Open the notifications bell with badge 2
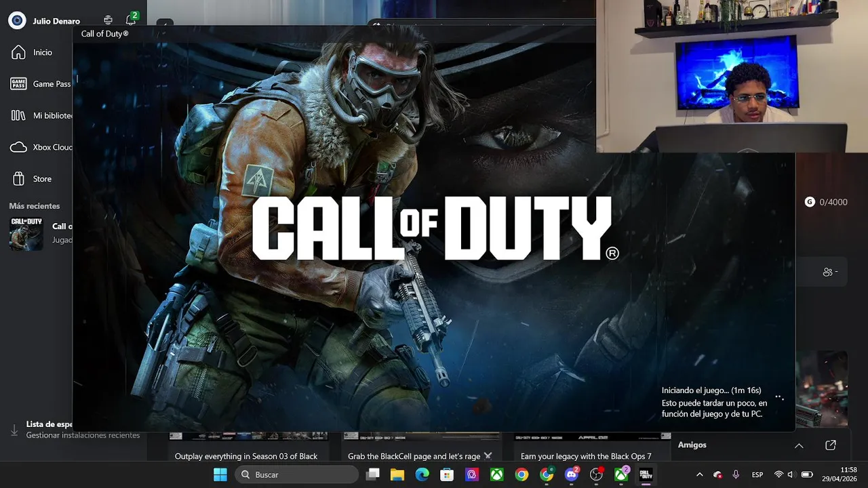This screenshot has width=868, height=488. point(131,20)
